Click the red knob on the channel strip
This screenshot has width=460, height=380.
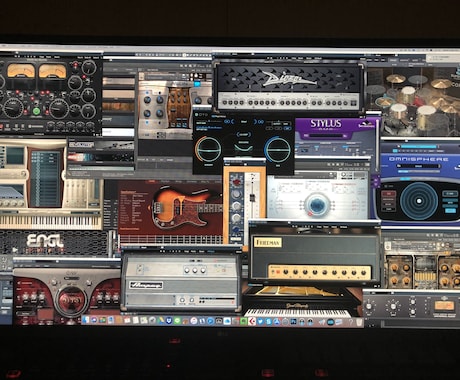click(236, 183)
